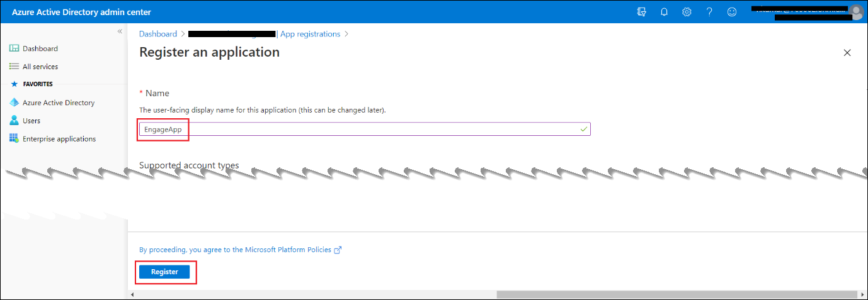Viewport: 868px width, 300px height.
Task: Open the user account avatar menu
Action: coord(855,12)
